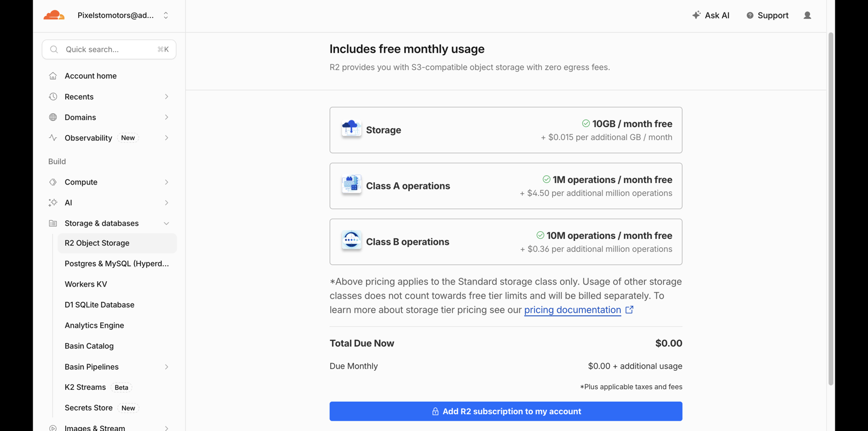This screenshot has height=431, width=868.
Task: Expand the Domains submenu chevron
Action: click(167, 117)
